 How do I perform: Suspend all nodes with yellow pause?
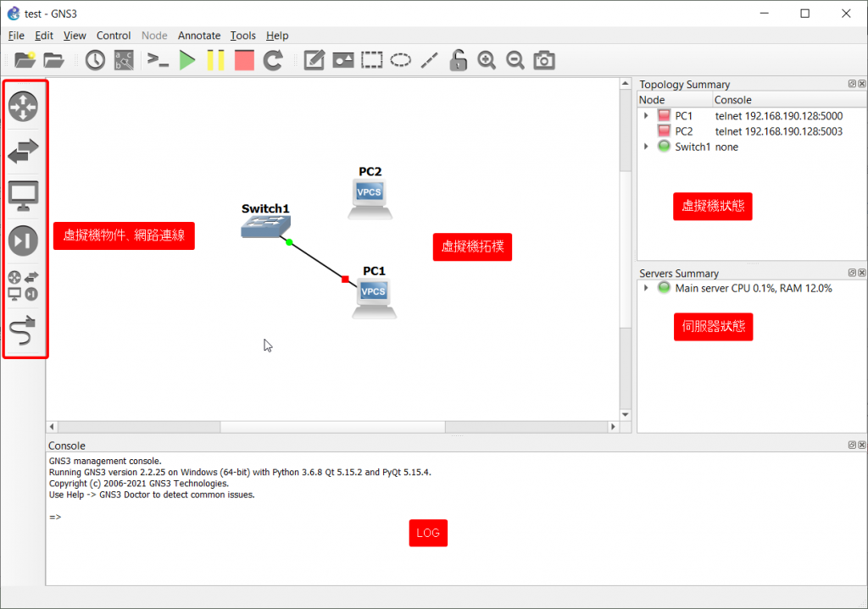coord(215,60)
